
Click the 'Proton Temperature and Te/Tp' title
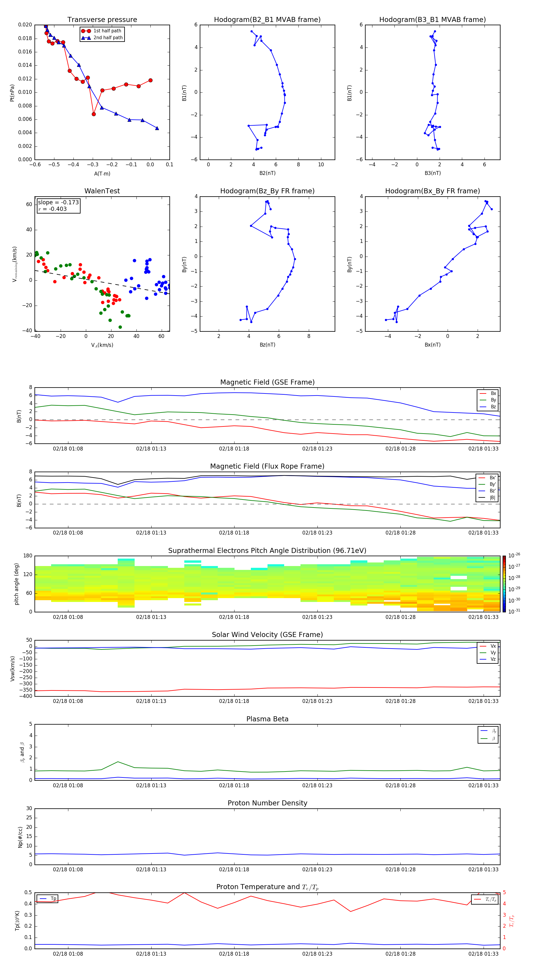pyautogui.click(x=267, y=887)
